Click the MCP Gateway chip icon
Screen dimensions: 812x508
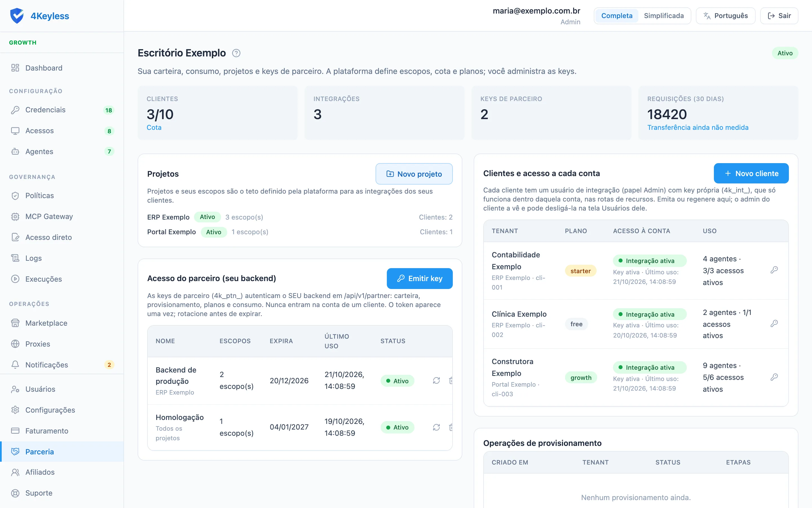[15, 216]
